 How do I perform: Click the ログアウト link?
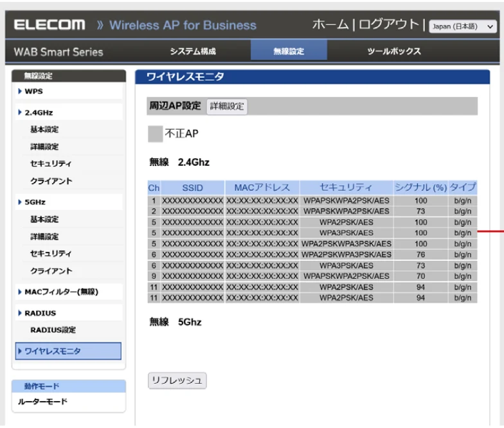(389, 24)
